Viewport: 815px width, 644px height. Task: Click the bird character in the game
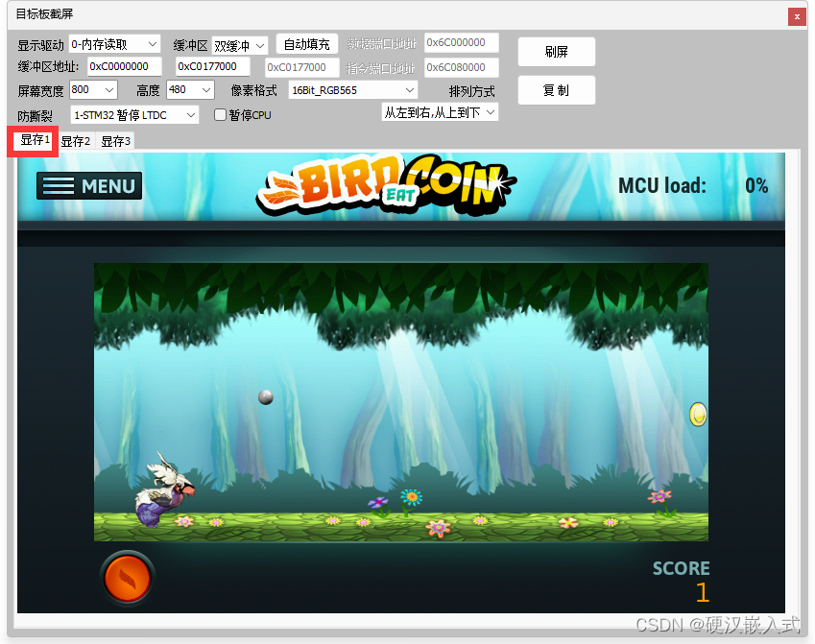164,490
